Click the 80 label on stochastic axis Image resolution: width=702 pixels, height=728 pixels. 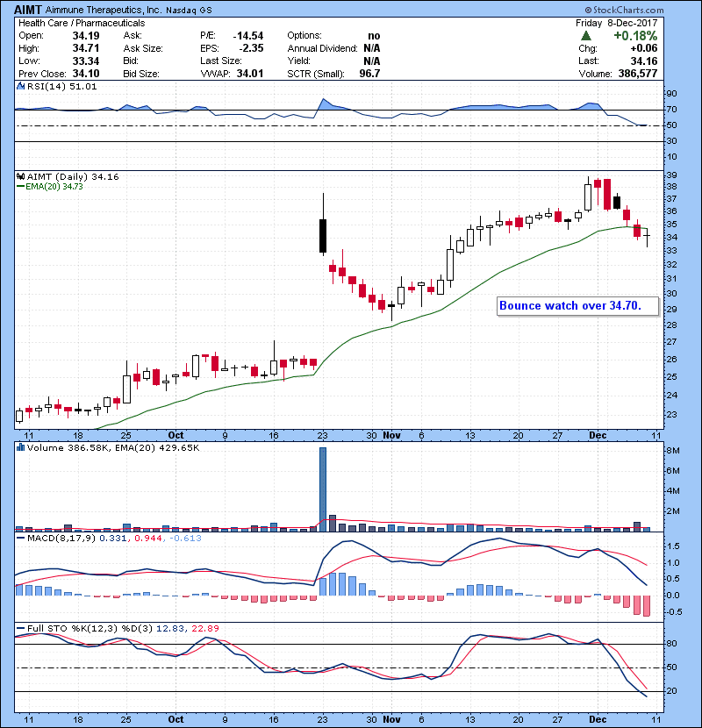pos(672,644)
